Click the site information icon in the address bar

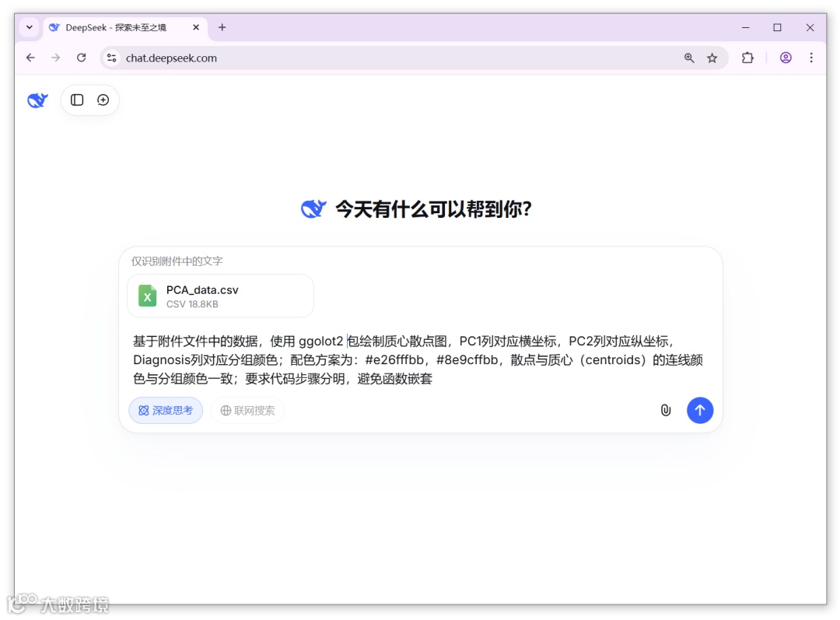point(111,58)
